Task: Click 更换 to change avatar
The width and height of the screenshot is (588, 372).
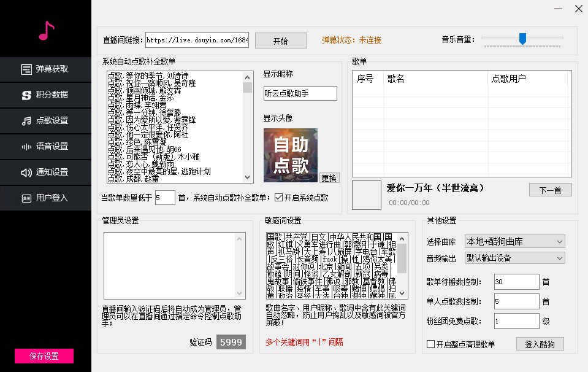Action: click(x=329, y=178)
